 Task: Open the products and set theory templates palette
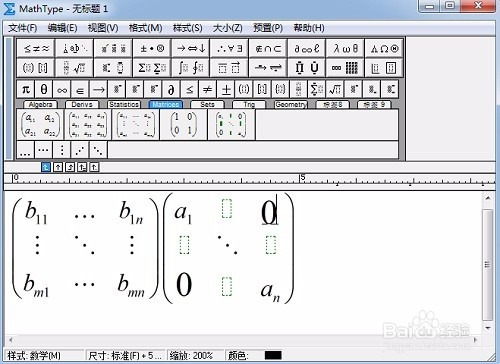click(307, 68)
